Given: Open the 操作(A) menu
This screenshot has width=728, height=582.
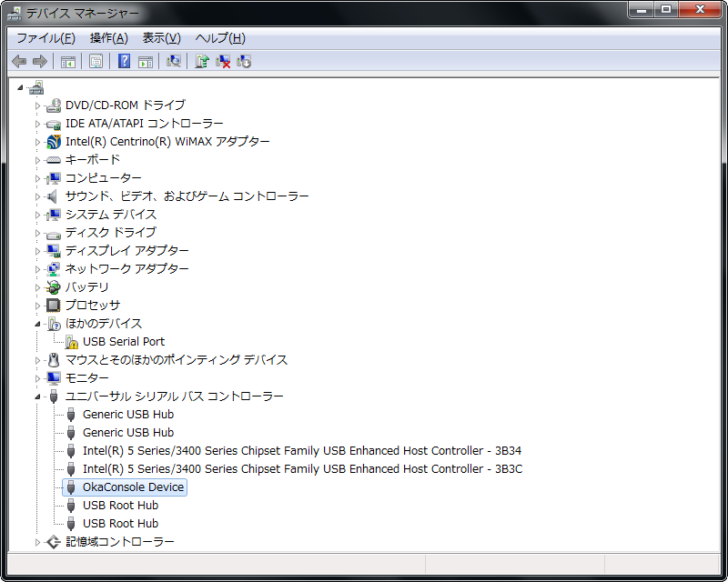Looking at the screenshot, I should click(108, 38).
